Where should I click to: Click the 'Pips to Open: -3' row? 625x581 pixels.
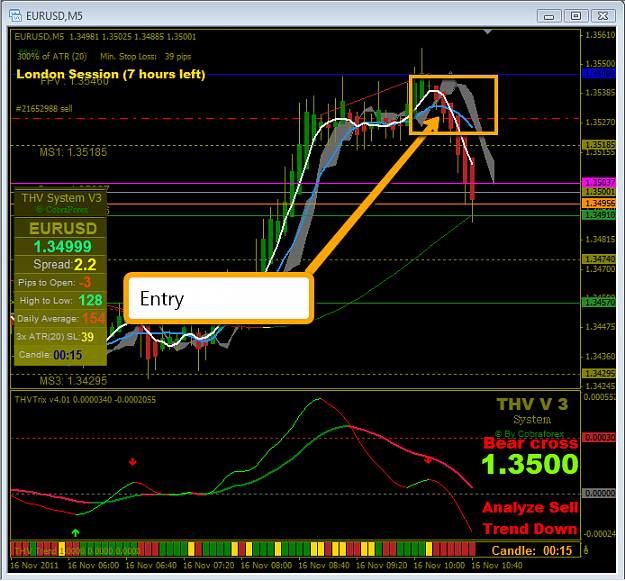61,283
